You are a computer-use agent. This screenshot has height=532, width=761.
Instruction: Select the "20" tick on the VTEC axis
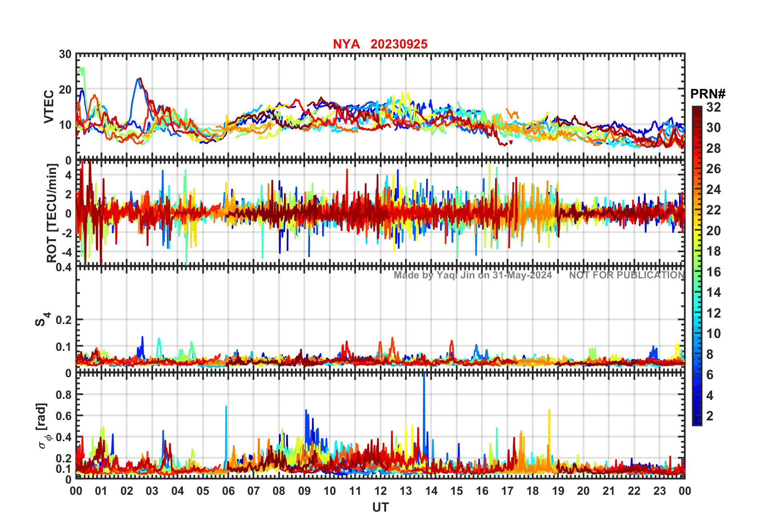click(65, 90)
